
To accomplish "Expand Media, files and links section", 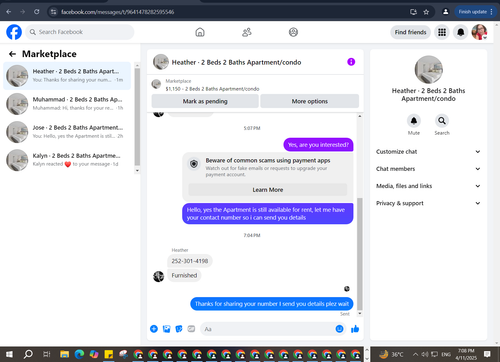I will pyautogui.click(x=428, y=186).
